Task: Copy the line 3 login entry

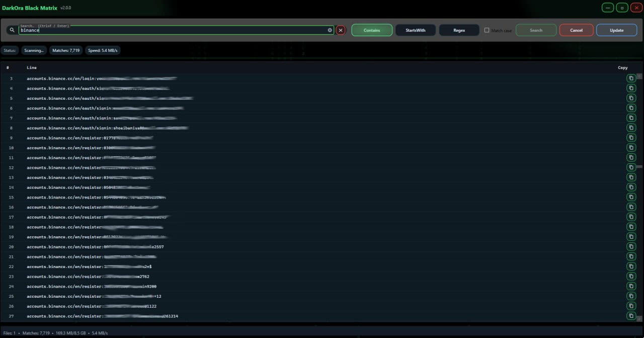Action: click(x=631, y=78)
